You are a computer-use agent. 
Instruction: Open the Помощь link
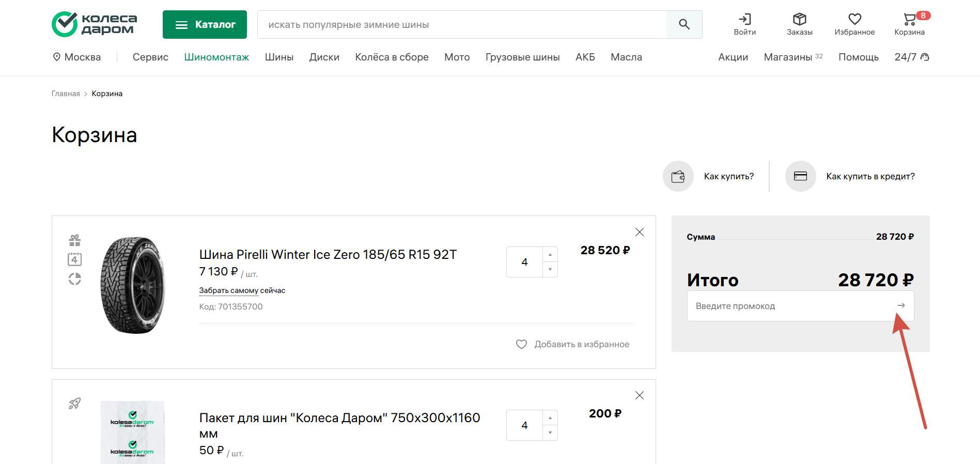pos(859,57)
